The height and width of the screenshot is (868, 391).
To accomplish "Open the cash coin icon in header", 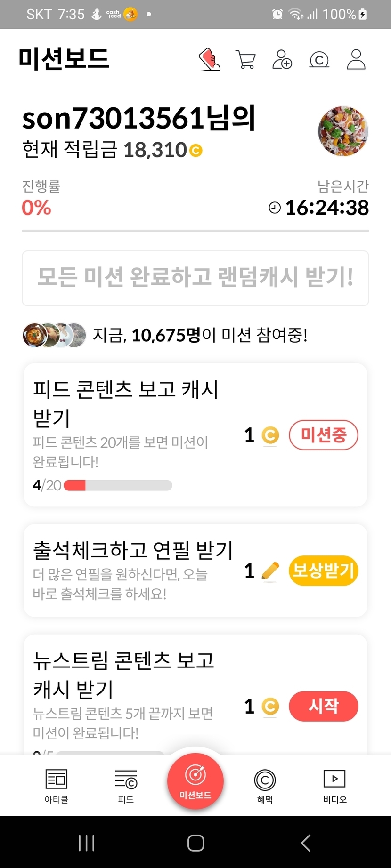I will click(319, 60).
